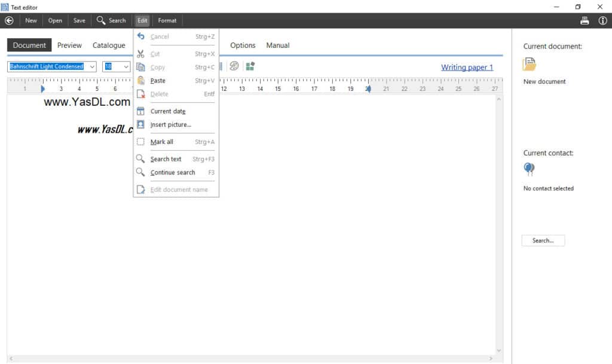Choose Continue search menu entry
612x364 pixels.
(176, 172)
